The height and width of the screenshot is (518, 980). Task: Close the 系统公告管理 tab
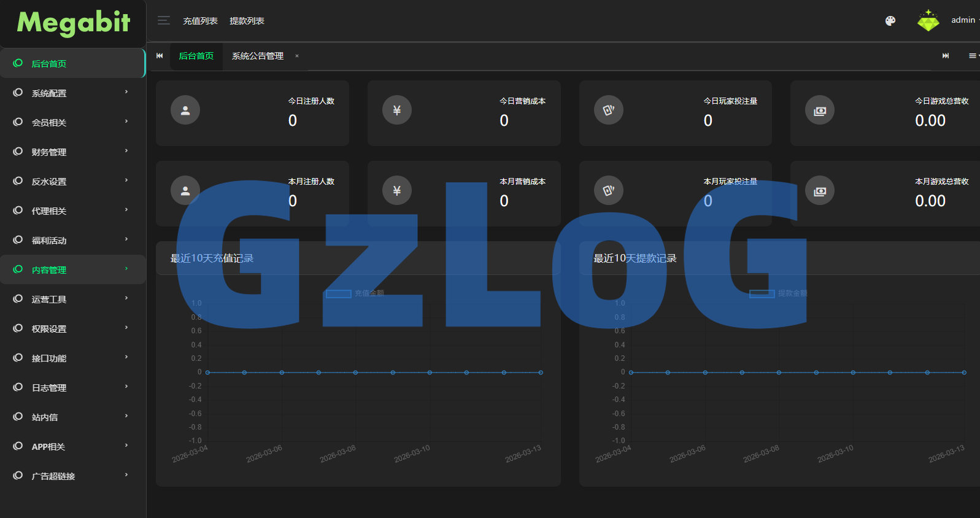[x=297, y=56]
